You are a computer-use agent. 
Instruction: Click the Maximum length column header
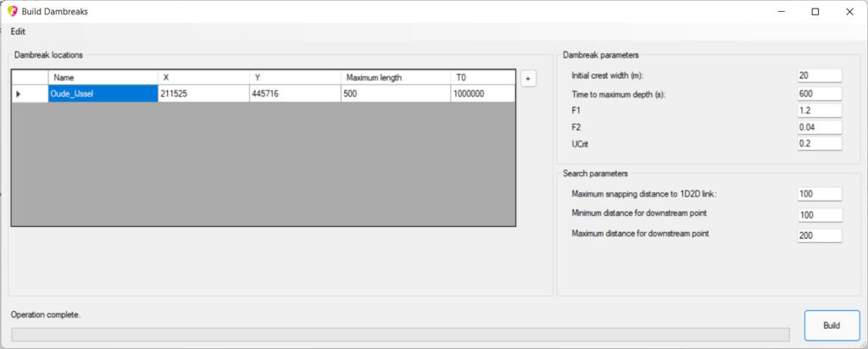tap(395, 77)
